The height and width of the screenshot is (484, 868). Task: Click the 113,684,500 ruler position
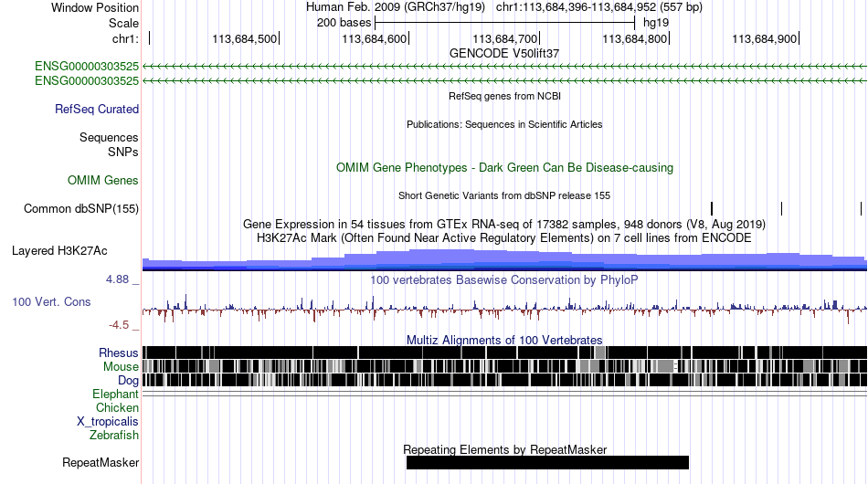point(245,38)
